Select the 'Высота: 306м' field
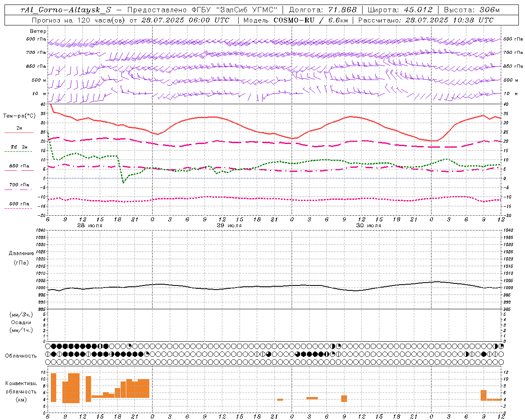This screenshot has height=420, width=525. click(x=472, y=10)
